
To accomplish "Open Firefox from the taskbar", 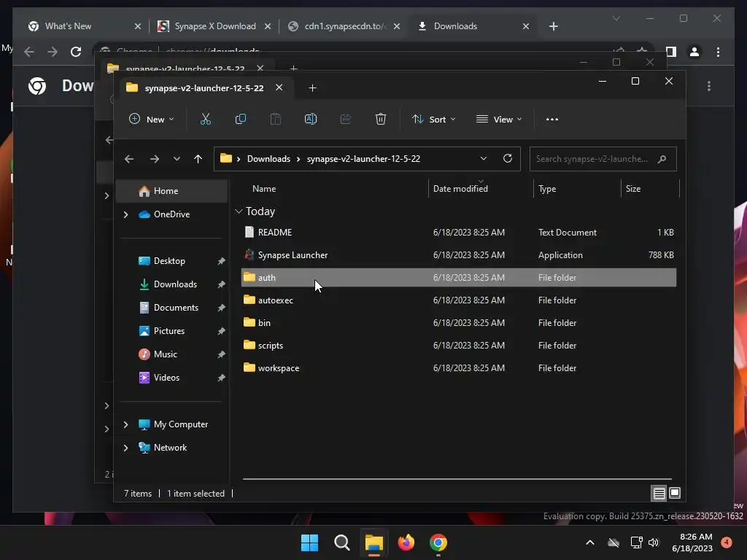I will tap(406, 542).
